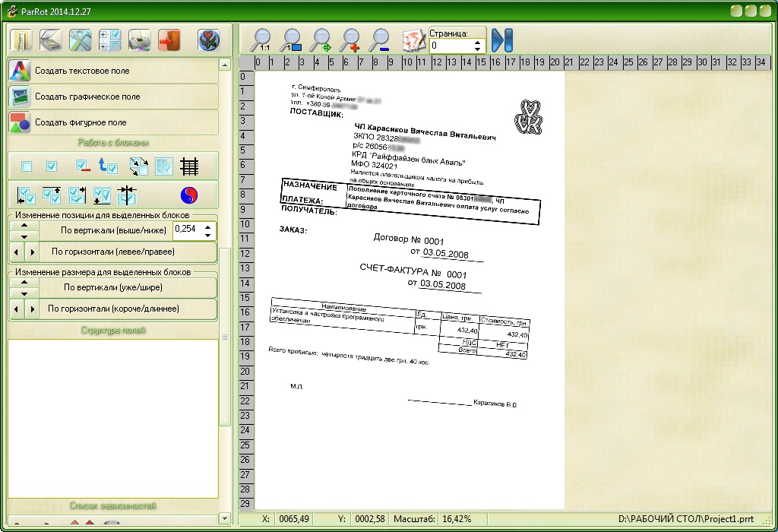Make selected blocks narrower vertically (up arrow)
Screen dimensions: 778x532
[24, 283]
